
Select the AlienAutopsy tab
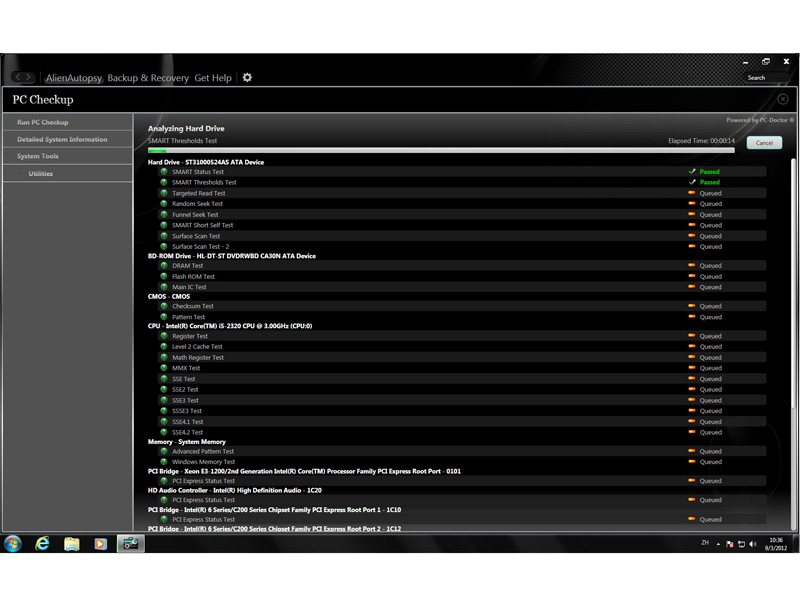(73, 77)
